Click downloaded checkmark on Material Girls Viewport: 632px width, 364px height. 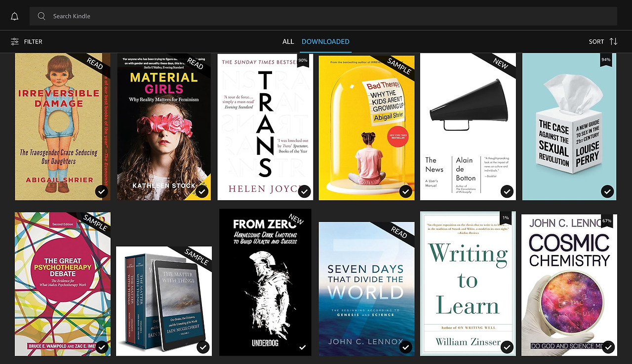click(203, 191)
